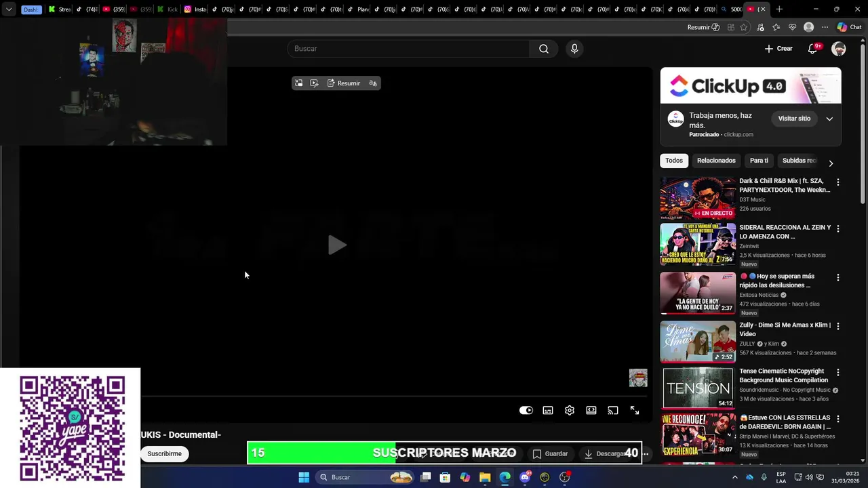Screen dimensions: 868x488
Task: Click the YouTube search magnifier button
Action: pyautogui.click(x=544, y=49)
